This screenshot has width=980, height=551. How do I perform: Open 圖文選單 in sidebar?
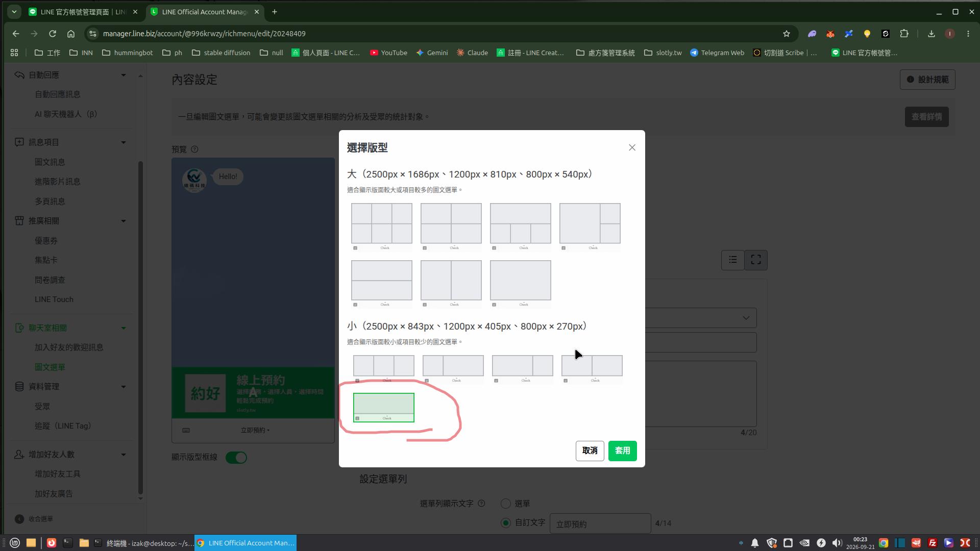[50, 367]
